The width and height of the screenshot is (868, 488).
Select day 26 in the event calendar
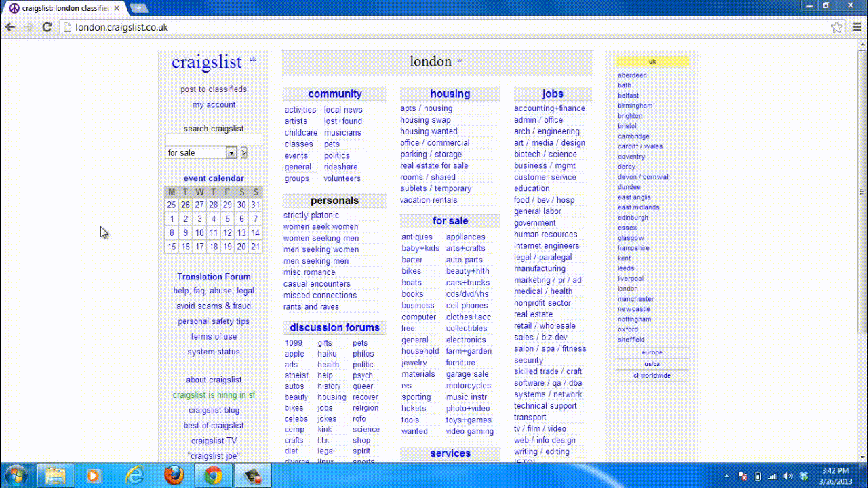pos(185,205)
